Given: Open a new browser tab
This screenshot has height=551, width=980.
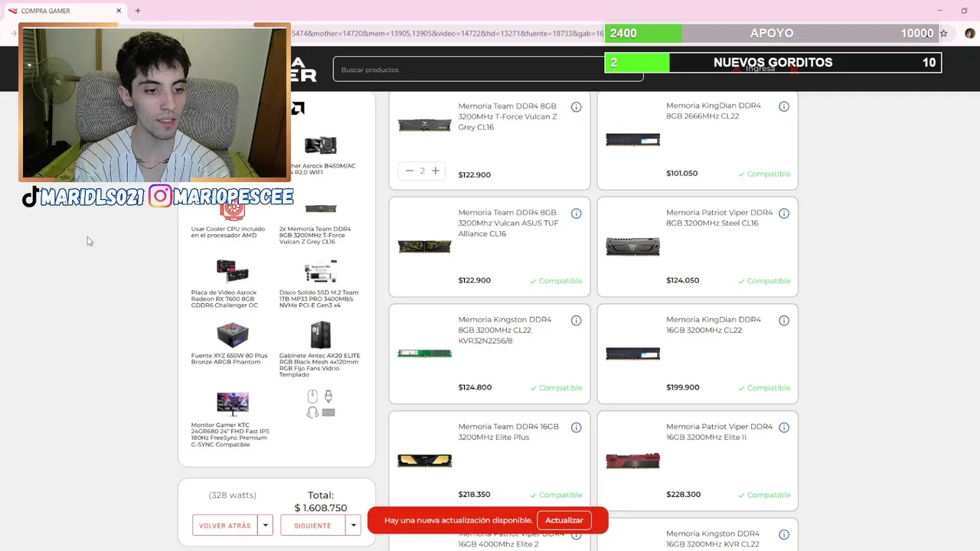Looking at the screenshot, I should coord(138,11).
